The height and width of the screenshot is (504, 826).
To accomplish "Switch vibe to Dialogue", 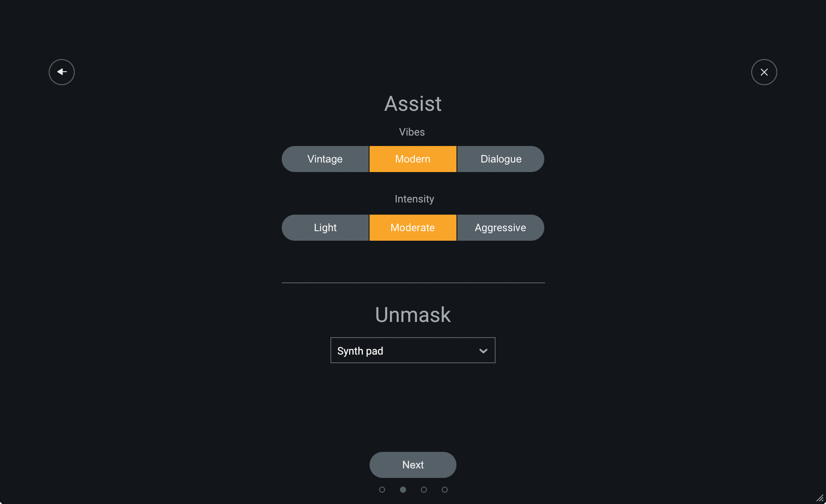I will 501,159.
